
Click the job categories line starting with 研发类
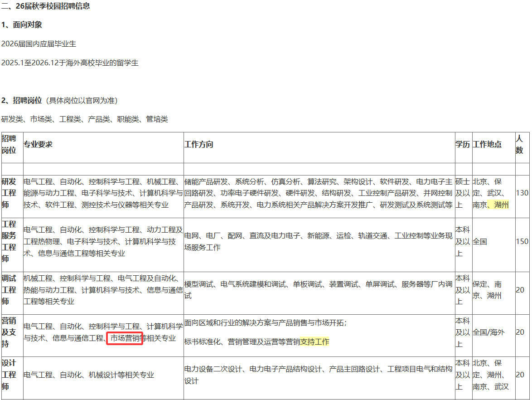[x=85, y=119]
